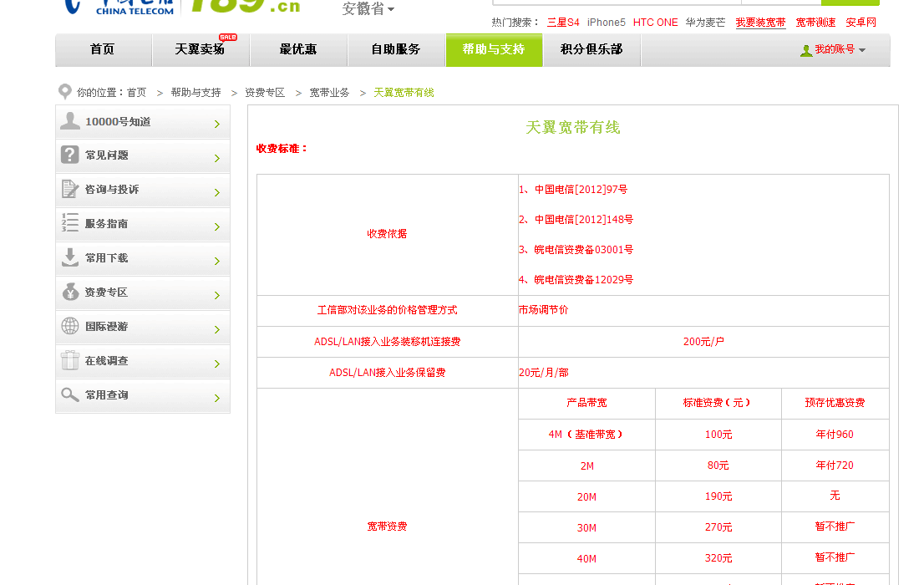Click the 皖电信资费备12029号 entry
The image size is (924, 585).
583,279
